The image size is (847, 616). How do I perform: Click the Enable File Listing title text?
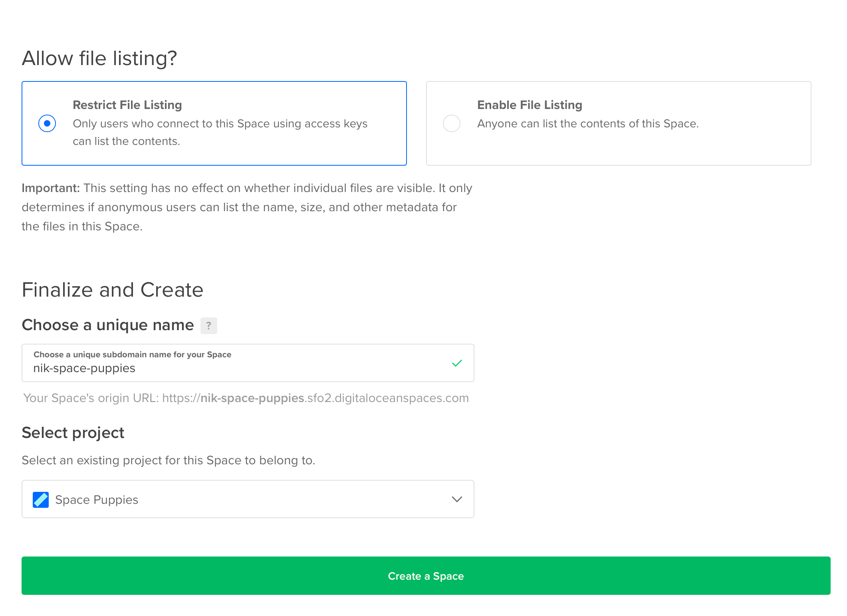point(530,105)
